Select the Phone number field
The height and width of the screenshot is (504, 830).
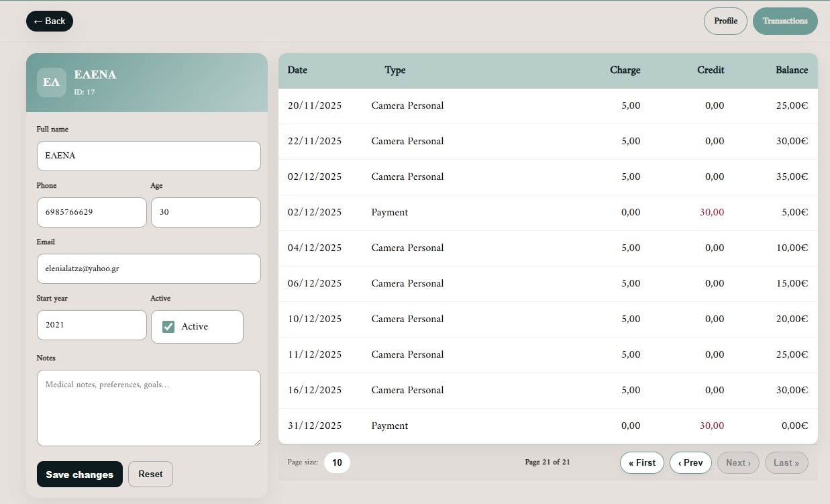(91, 211)
